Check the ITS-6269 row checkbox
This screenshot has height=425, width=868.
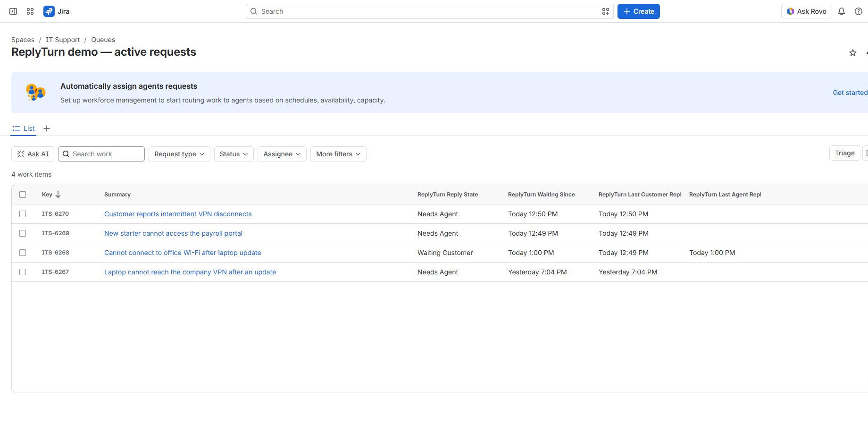(23, 233)
